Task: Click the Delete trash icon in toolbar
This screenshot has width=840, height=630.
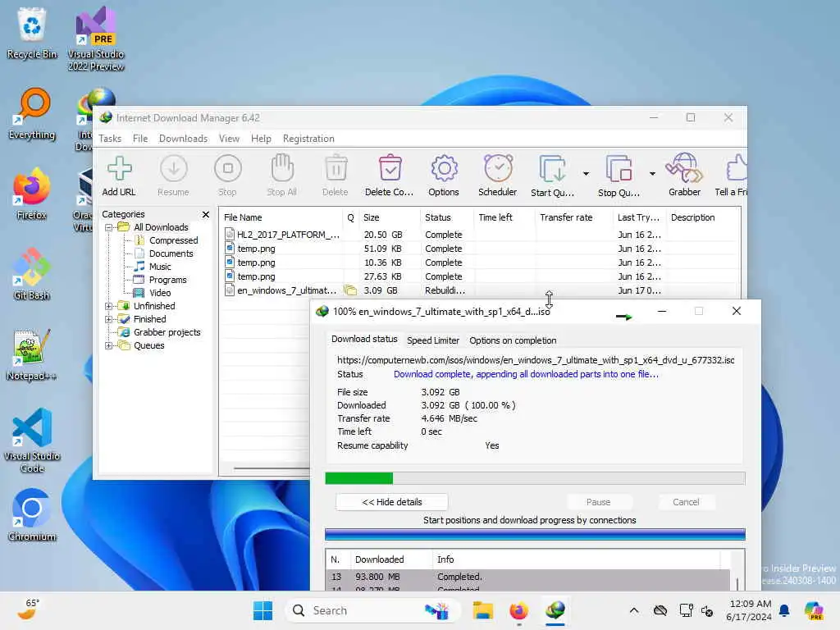Action: [336, 176]
